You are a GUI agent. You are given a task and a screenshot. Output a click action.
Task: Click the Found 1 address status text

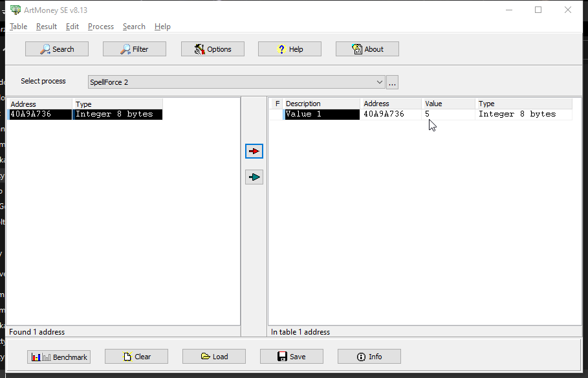[37, 332]
